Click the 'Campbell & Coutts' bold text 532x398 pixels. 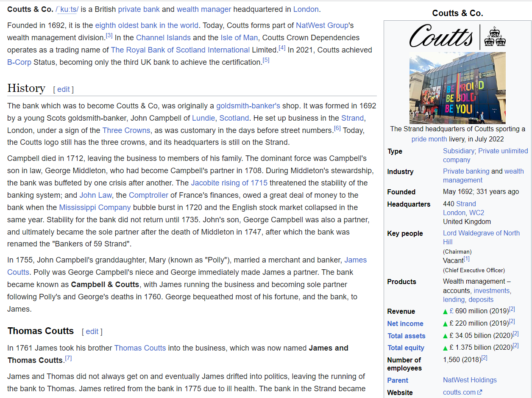(105, 285)
